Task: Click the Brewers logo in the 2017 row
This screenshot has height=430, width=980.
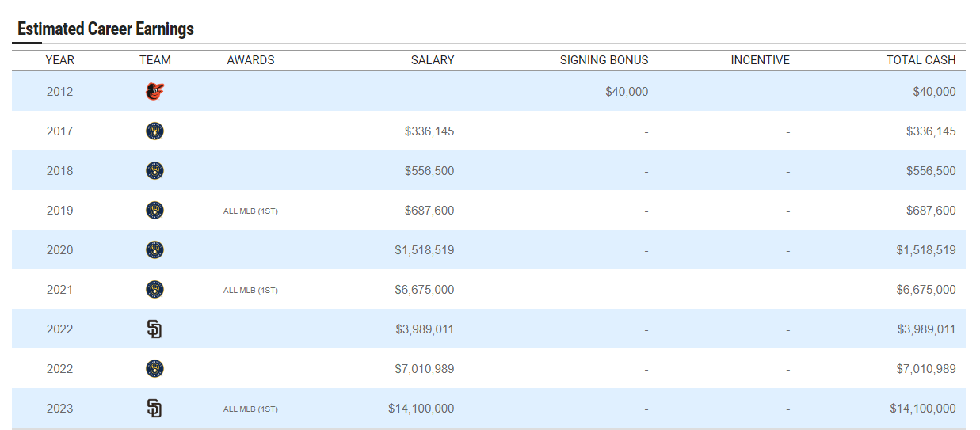Action: click(154, 131)
